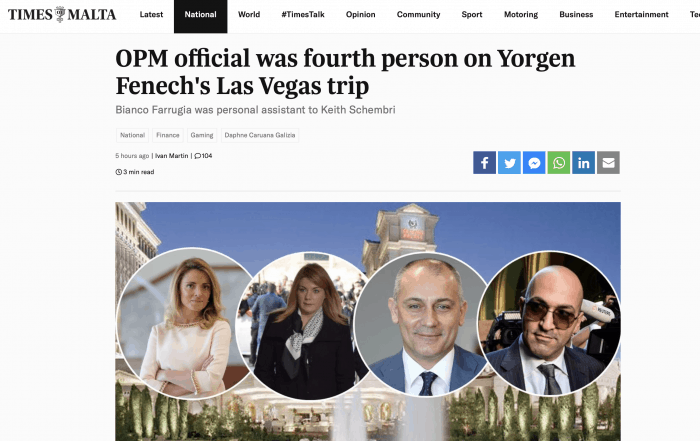Open author Ivan Martin's page
Viewport: 700px width, 441px height.
click(171, 156)
